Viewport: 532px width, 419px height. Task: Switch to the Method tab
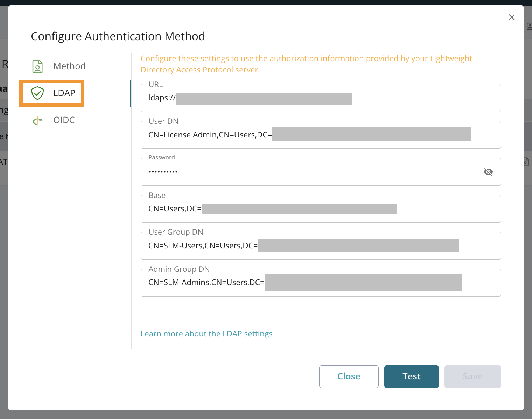pyautogui.click(x=69, y=66)
